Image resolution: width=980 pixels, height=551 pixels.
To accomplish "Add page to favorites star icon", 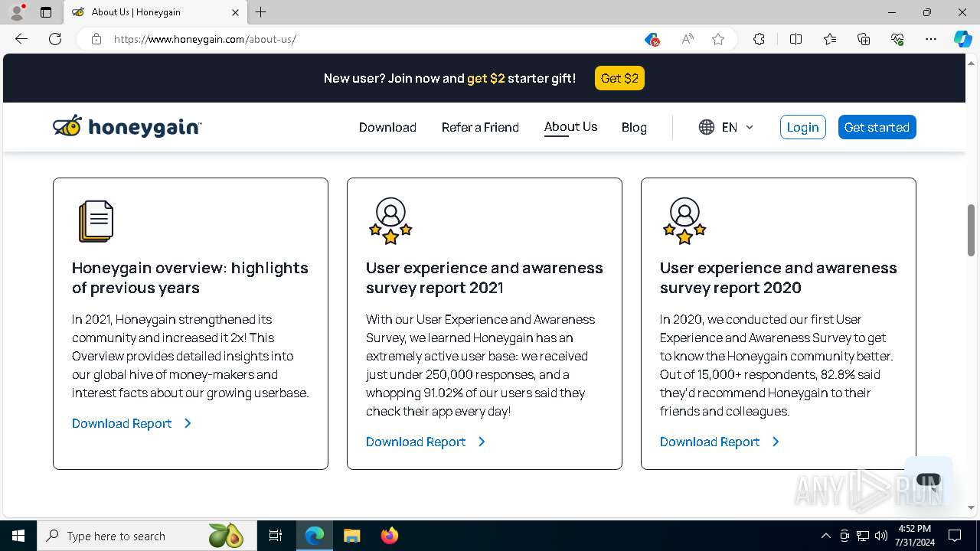I will (718, 39).
